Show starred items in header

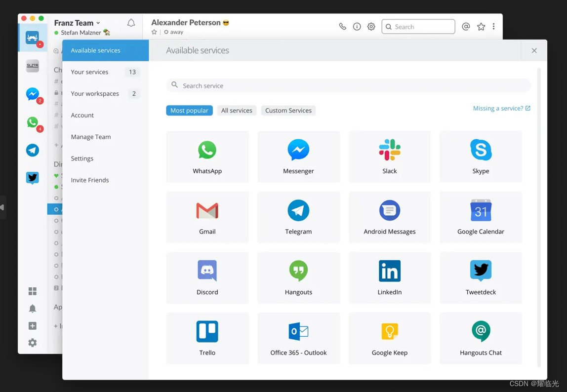coord(481,26)
